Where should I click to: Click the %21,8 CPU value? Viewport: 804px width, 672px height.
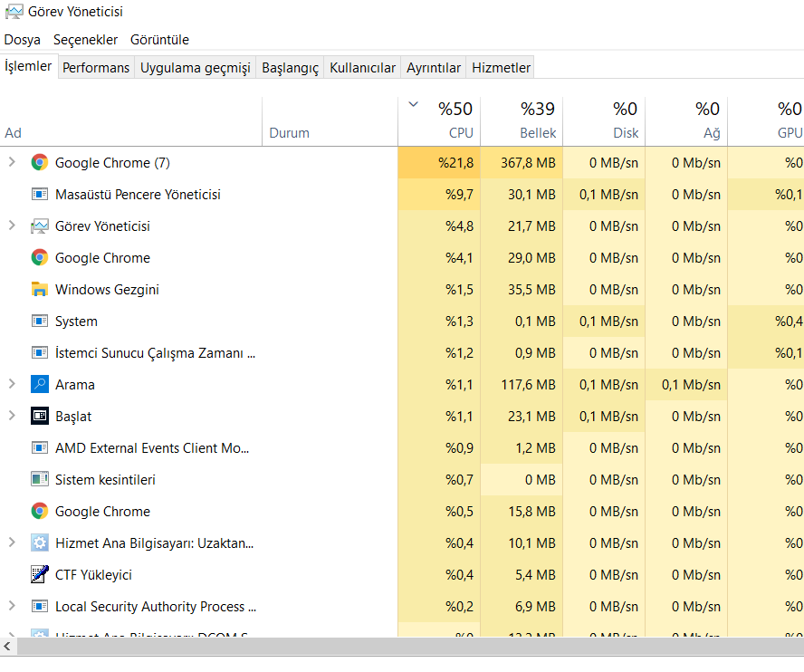click(x=455, y=163)
